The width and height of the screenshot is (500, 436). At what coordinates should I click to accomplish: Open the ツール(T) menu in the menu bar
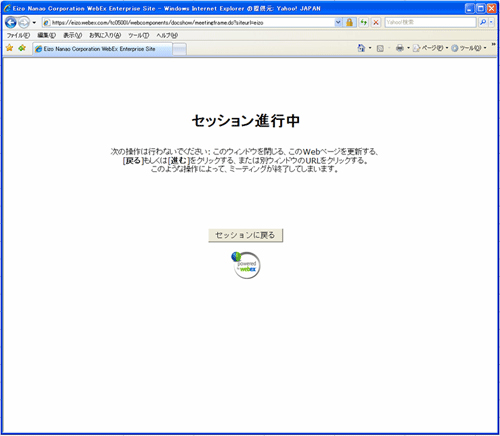(139, 35)
